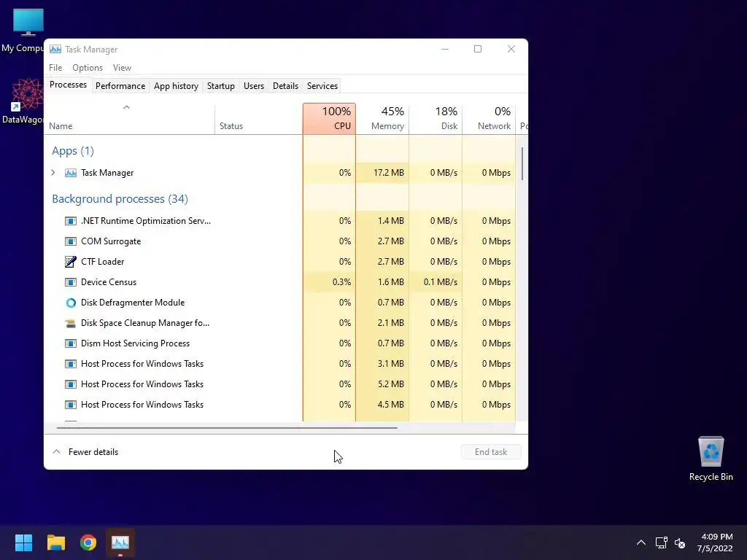
Task: Sort by the Network column header
Action: tap(489, 119)
